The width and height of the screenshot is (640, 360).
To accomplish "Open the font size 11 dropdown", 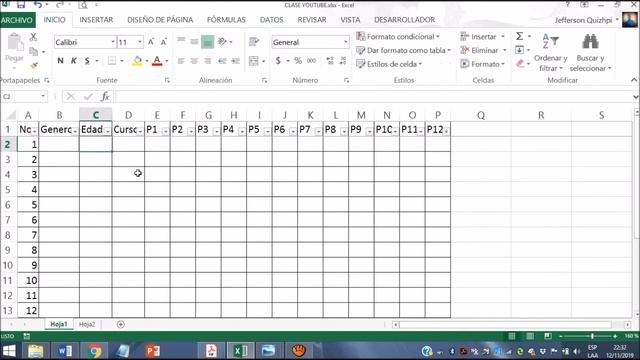I will coord(140,42).
